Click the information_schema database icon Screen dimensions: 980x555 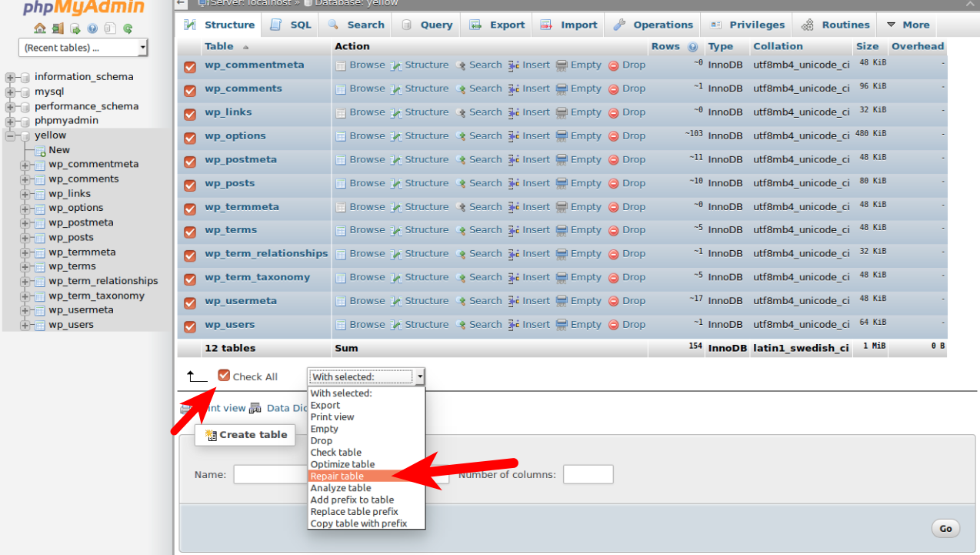click(x=25, y=77)
